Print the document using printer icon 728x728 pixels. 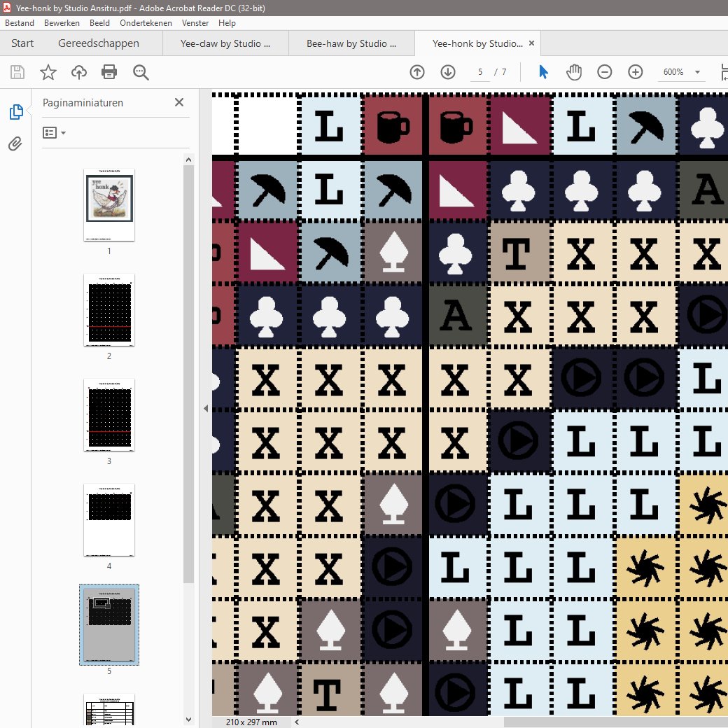[109, 72]
